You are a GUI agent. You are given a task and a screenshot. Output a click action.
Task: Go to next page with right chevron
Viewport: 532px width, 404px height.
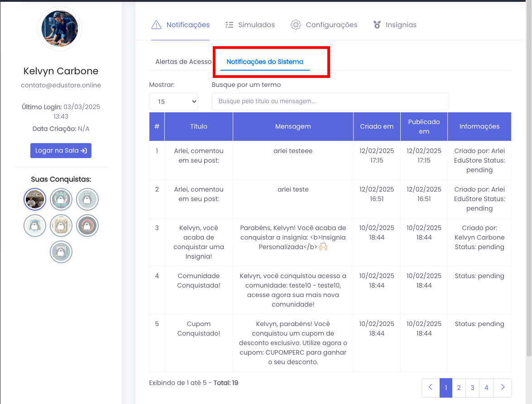pos(502,388)
